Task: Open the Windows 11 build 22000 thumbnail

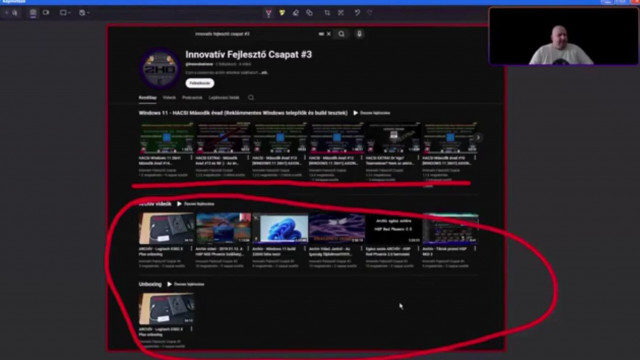Action: 280,228
